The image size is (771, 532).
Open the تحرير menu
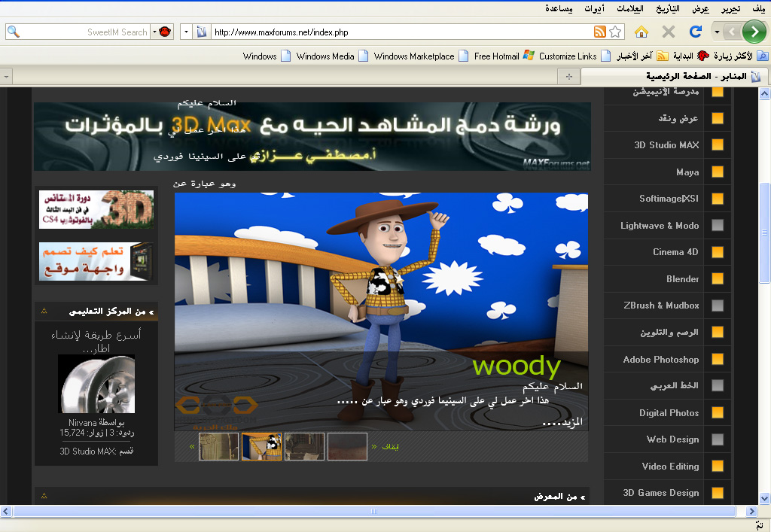pos(730,8)
